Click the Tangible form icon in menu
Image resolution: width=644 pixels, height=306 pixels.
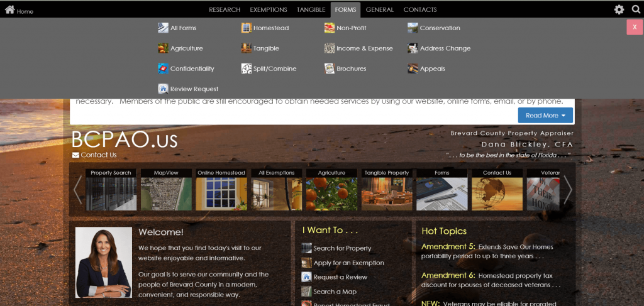247,48
